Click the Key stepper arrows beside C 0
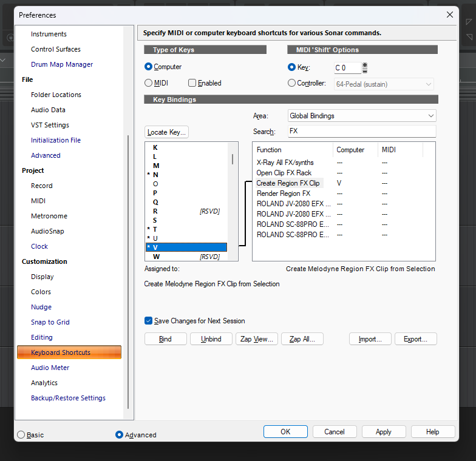 click(364, 68)
